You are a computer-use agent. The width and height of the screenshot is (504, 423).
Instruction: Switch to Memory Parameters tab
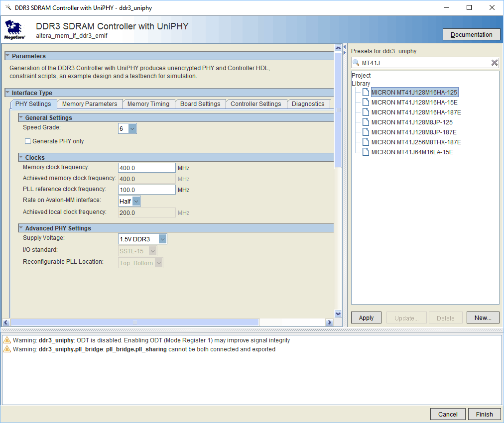(x=90, y=104)
